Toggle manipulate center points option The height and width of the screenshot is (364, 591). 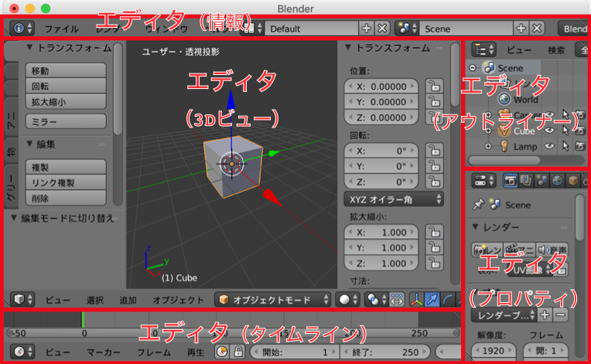397,300
